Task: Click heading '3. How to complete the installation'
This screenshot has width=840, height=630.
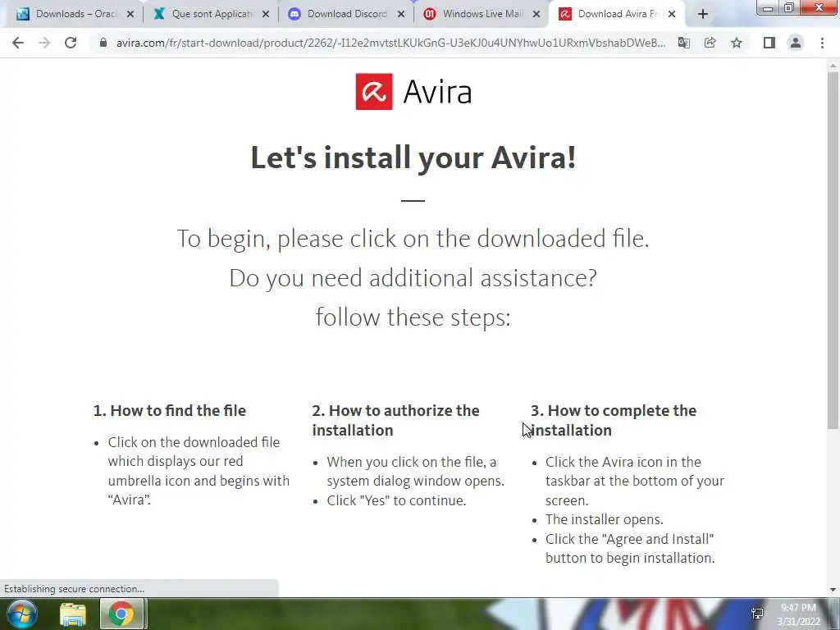Action: tap(614, 421)
